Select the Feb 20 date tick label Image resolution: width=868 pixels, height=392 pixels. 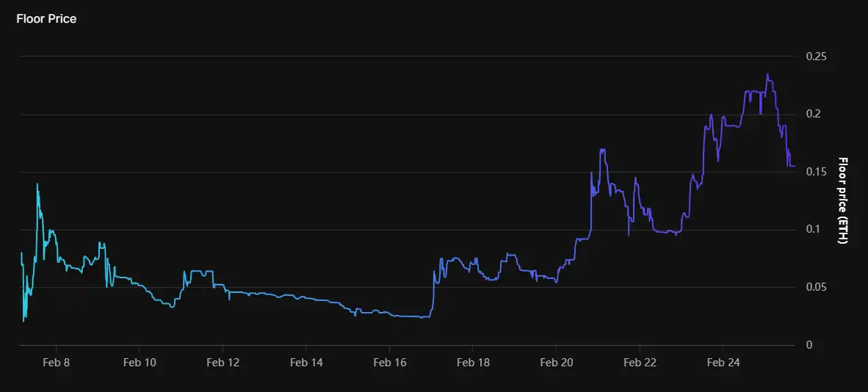pos(556,363)
